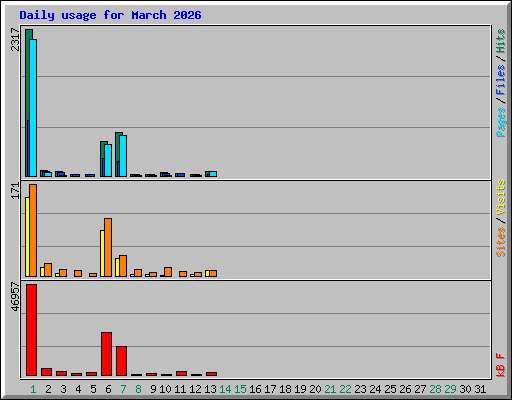Click the day 7 red KB bar
Image resolution: width=512 pixels, height=400 pixels.
click(x=121, y=361)
